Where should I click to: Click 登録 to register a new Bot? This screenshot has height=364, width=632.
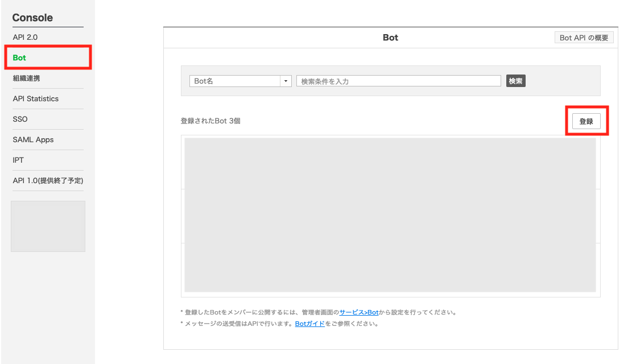click(587, 121)
